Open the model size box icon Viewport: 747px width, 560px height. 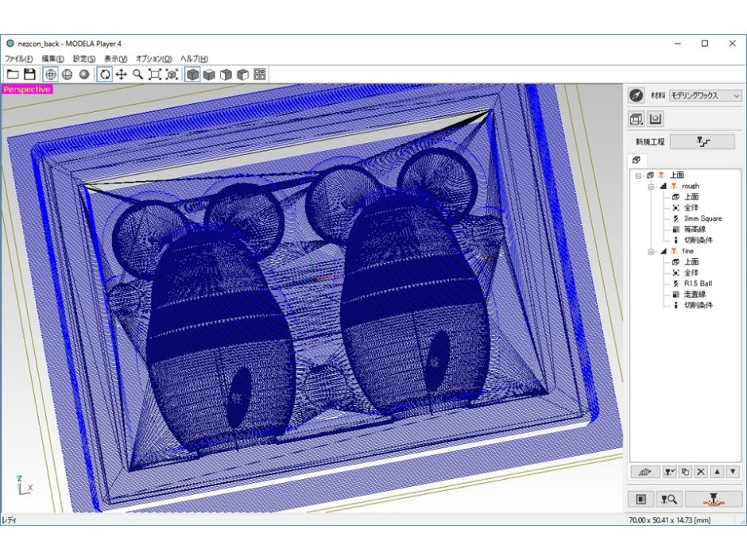tap(637, 119)
